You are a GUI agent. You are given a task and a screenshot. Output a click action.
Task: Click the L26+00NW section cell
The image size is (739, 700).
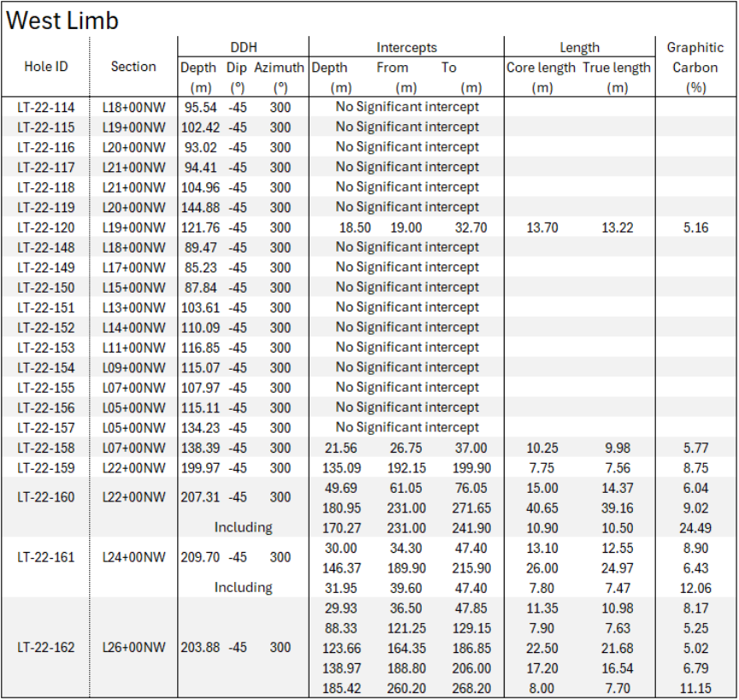(133, 648)
